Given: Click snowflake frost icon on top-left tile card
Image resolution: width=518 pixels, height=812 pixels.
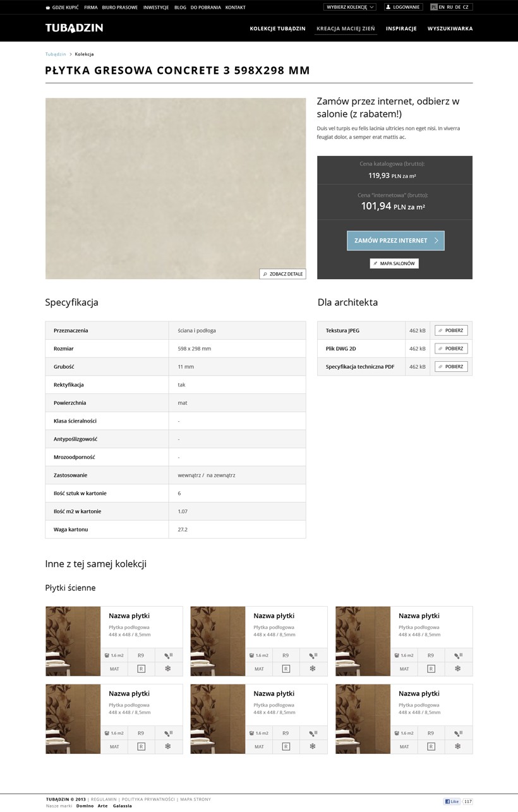Looking at the screenshot, I should [168, 669].
